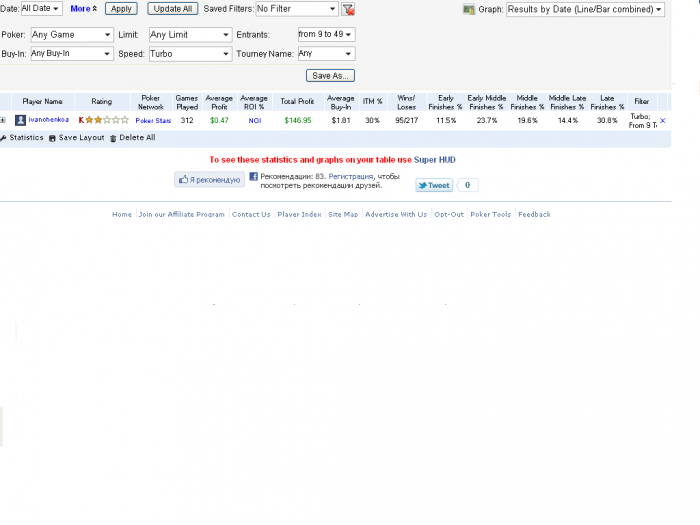700x525 pixels.
Task: Sort by Total Profit column header
Action: tap(297, 101)
